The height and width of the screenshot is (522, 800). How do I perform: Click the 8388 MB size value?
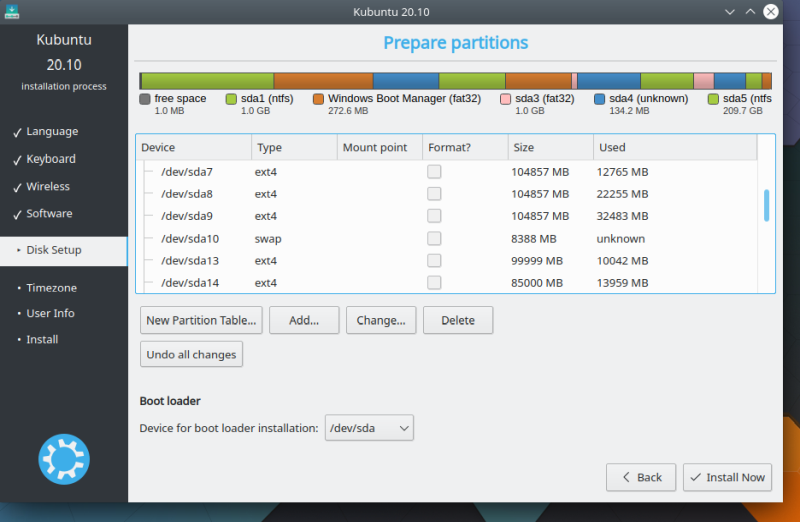tap(534, 239)
